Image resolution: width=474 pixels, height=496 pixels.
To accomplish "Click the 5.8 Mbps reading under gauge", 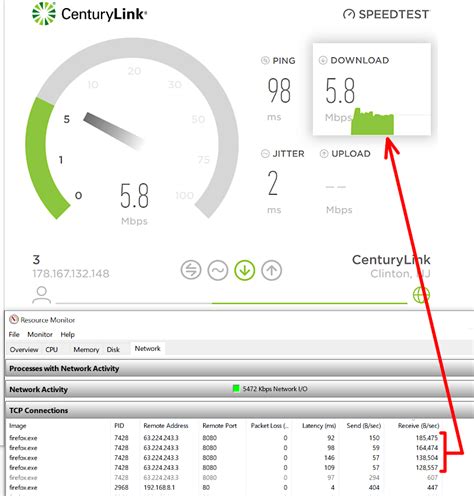I will [x=134, y=196].
